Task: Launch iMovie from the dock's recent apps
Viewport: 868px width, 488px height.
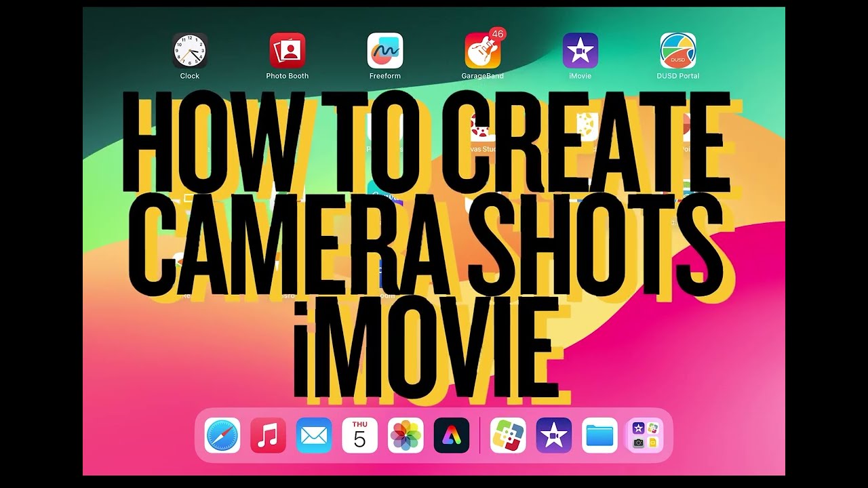Action: pyautogui.click(x=554, y=435)
